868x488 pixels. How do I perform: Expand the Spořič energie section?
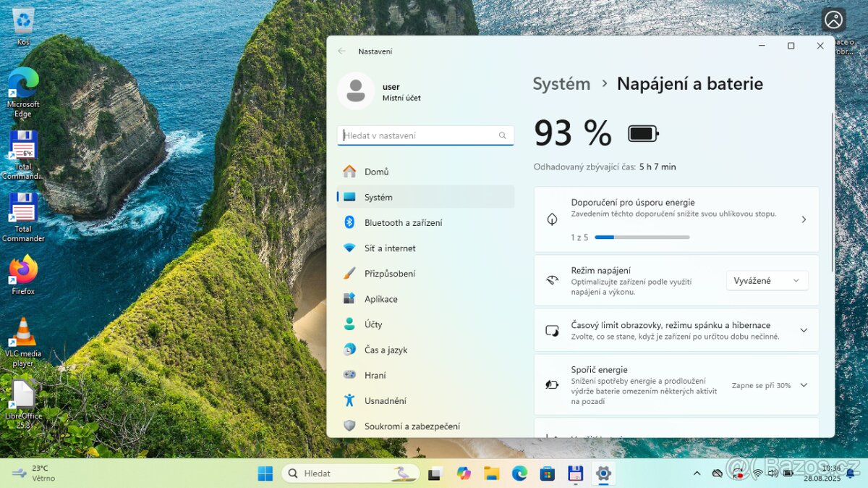click(x=803, y=385)
